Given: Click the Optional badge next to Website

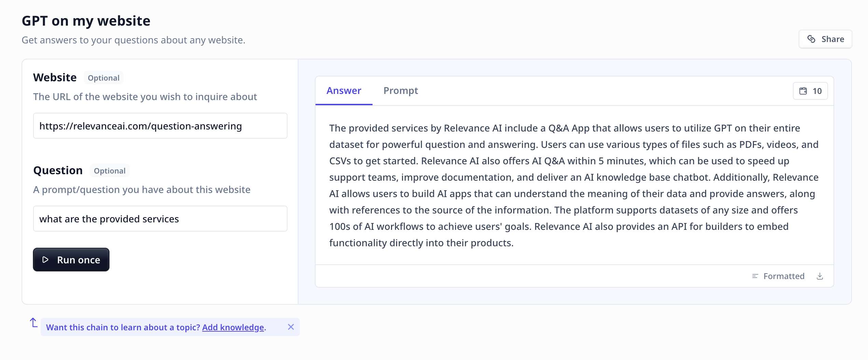Looking at the screenshot, I should [x=103, y=78].
